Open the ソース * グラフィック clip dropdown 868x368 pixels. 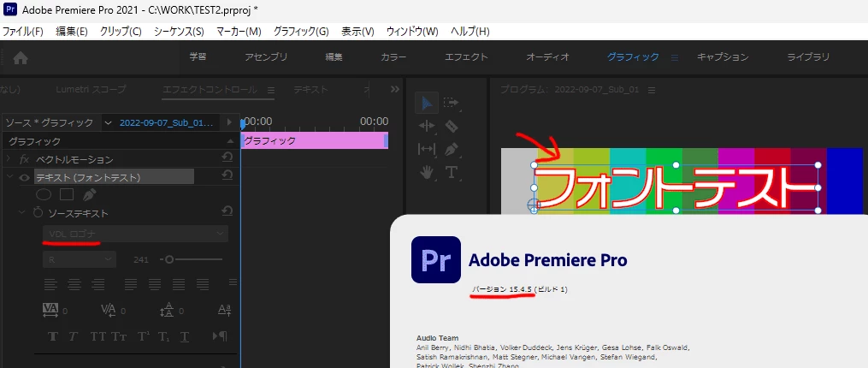[108, 122]
